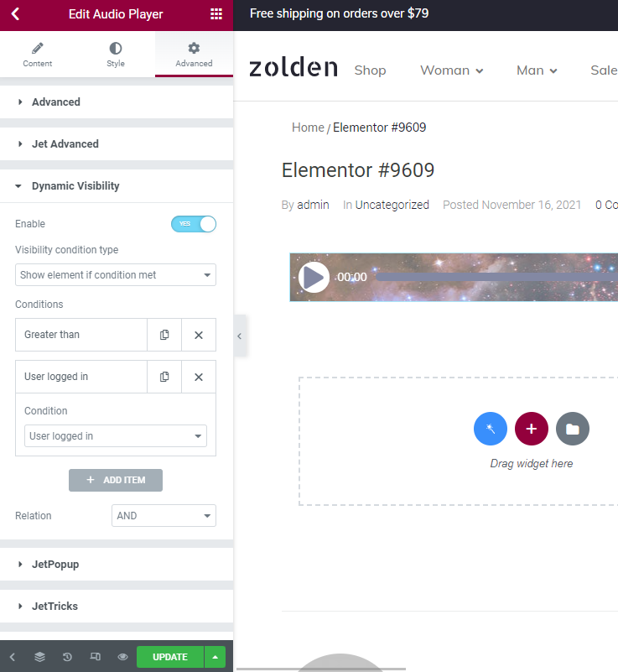Switch to the Style tab

click(116, 55)
